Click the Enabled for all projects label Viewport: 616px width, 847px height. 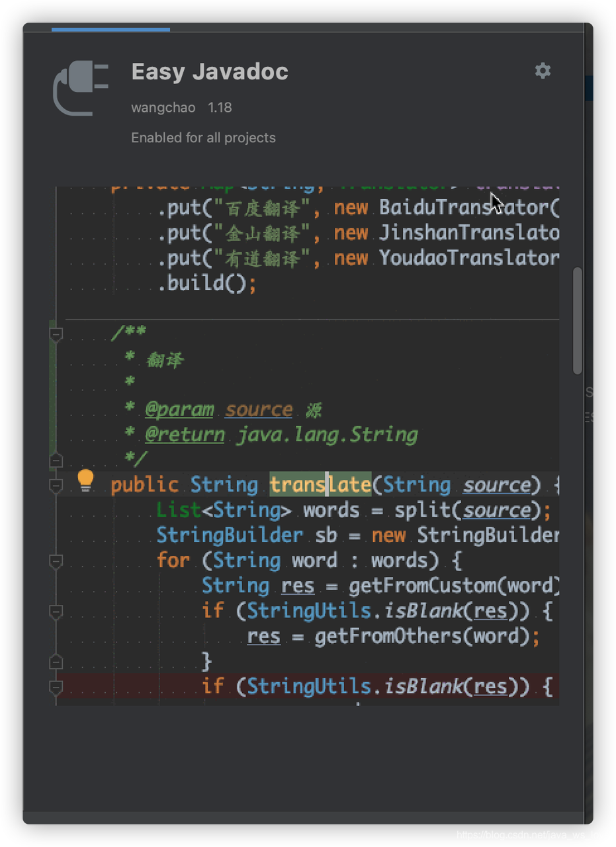[x=203, y=138]
